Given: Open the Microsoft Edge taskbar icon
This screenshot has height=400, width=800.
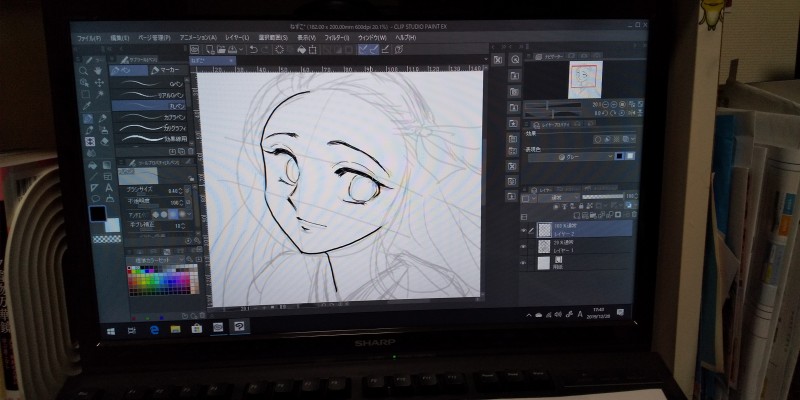Looking at the screenshot, I should [154, 330].
